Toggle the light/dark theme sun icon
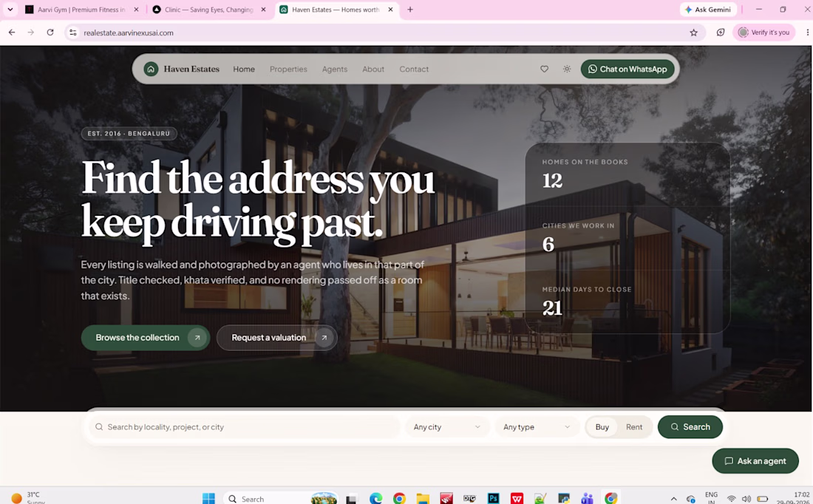Image resolution: width=813 pixels, height=504 pixels. coord(567,69)
